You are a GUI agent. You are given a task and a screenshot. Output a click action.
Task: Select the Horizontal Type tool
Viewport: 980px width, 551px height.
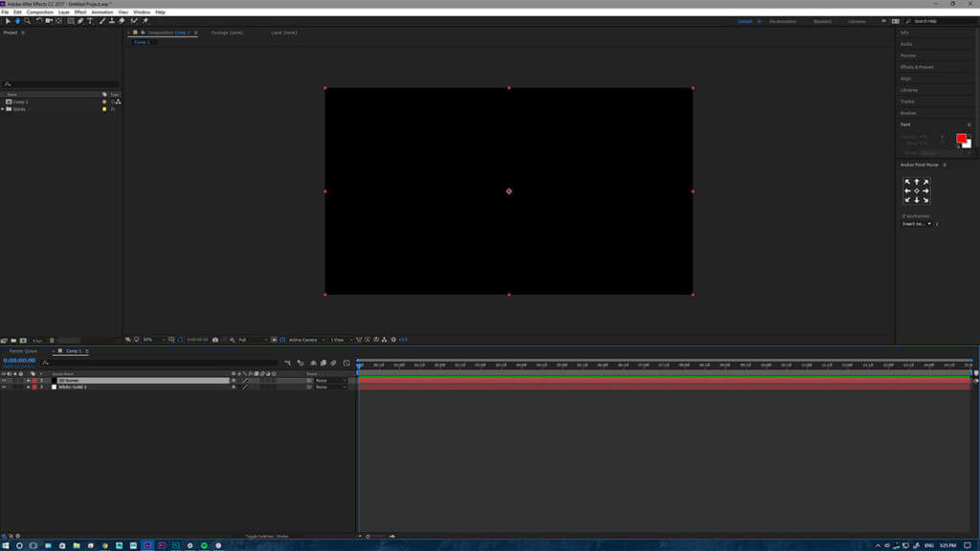click(90, 21)
